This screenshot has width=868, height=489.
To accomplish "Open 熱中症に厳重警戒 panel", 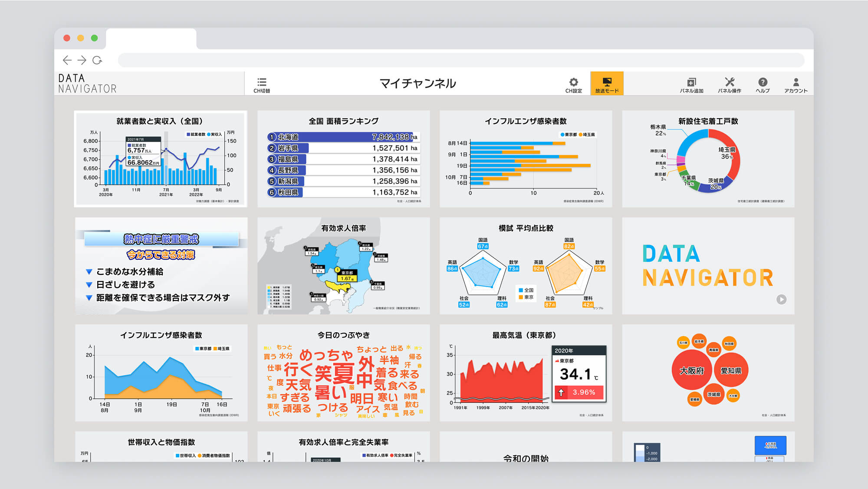I will click(161, 266).
